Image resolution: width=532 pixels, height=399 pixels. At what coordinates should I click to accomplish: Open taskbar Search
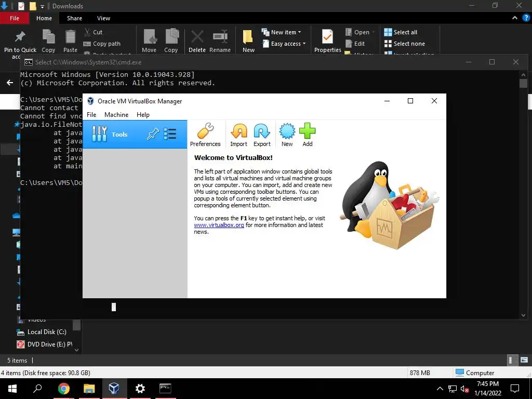click(x=37, y=388)
